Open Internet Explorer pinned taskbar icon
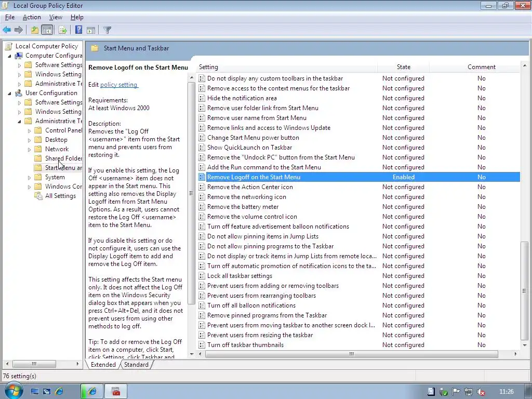This screenshot has height=399, width=532. pos(59,391)
